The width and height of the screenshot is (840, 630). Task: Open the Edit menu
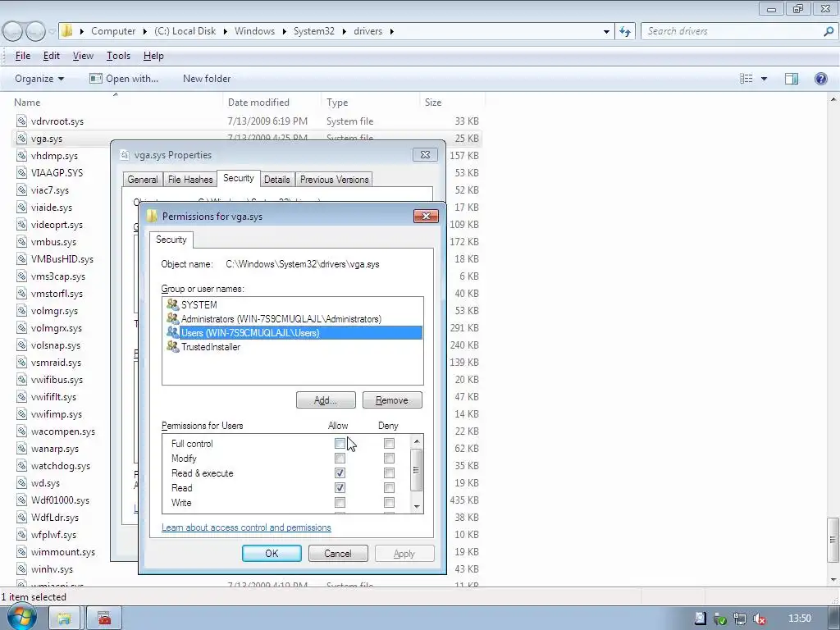[52, 56]
